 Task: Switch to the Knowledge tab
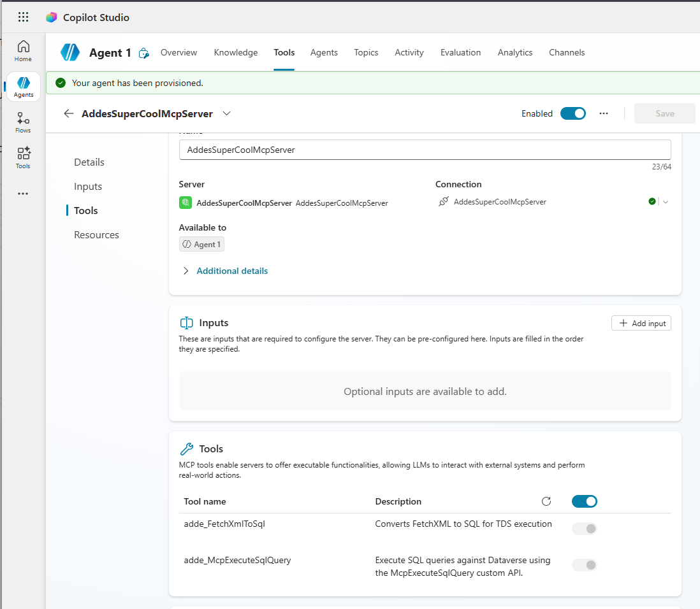(236, 52)
